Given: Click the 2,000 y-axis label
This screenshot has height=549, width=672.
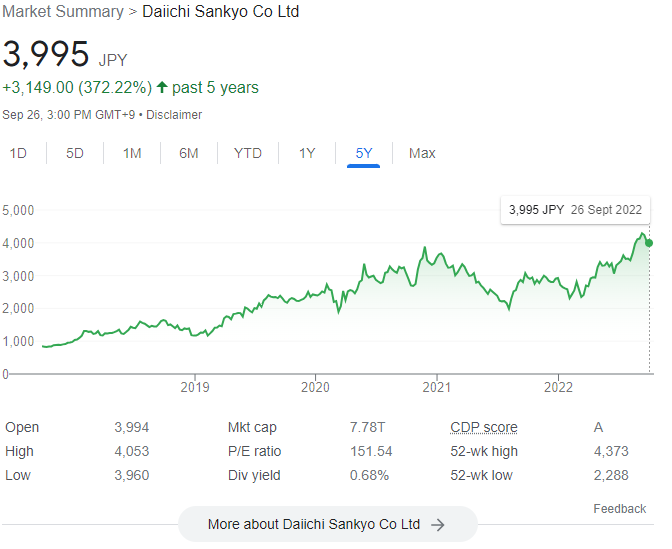Looking at the screenshot, I should point(18,309).
